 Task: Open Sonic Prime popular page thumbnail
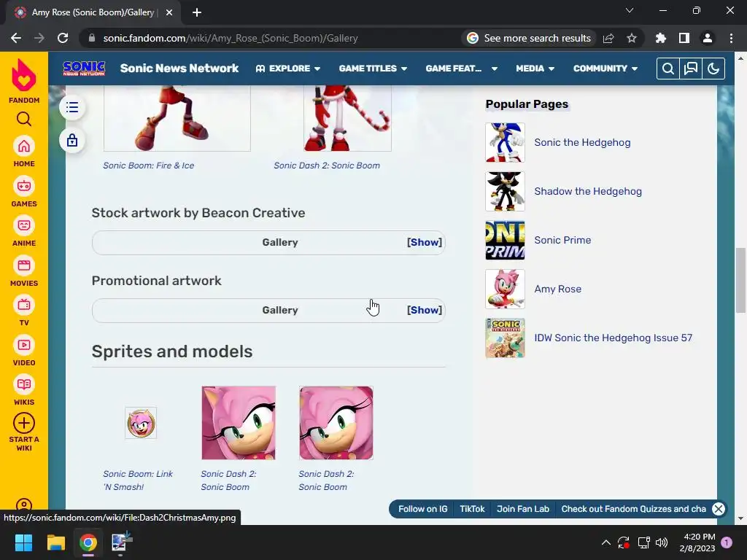(x=505, y=240)
